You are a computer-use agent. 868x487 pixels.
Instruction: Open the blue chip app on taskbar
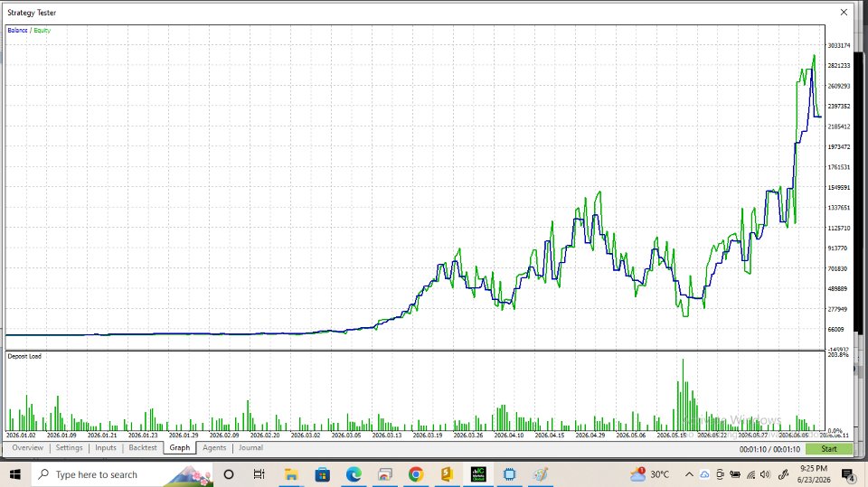509,474
